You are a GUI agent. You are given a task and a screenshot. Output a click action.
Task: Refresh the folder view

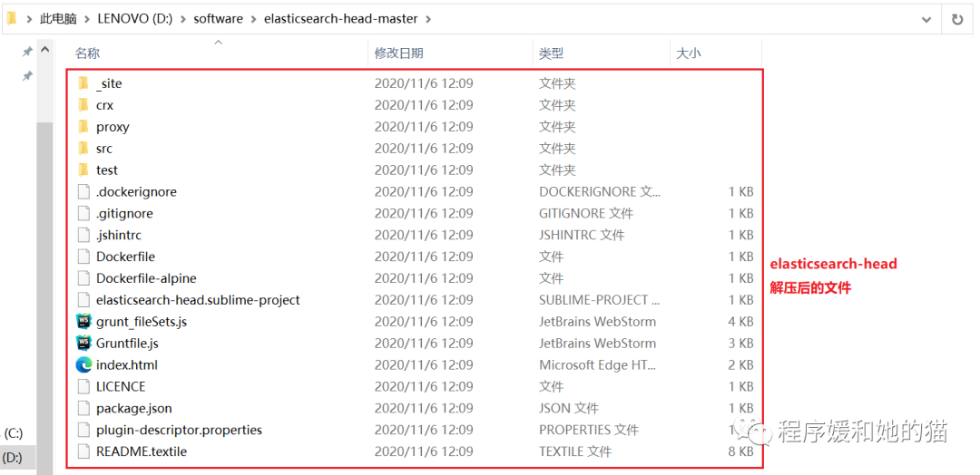[x=957, y=19]
